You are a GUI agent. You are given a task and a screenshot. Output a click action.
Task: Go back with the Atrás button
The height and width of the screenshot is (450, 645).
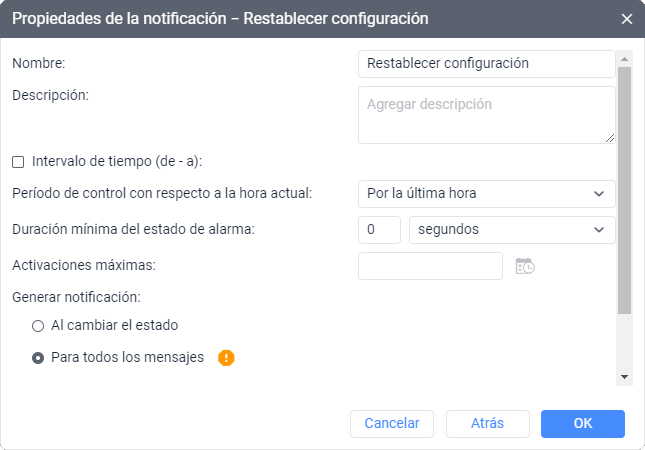(x=487, y=423)
